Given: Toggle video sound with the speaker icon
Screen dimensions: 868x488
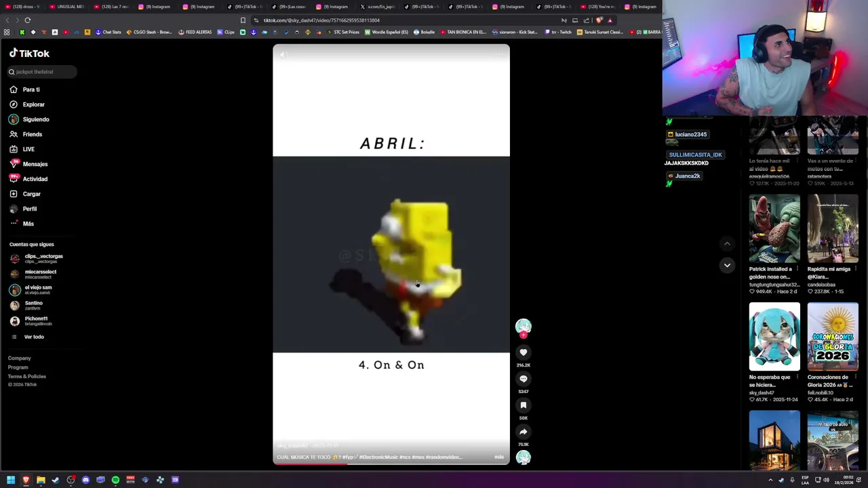Looking at the screenshot, I should 283,55.
